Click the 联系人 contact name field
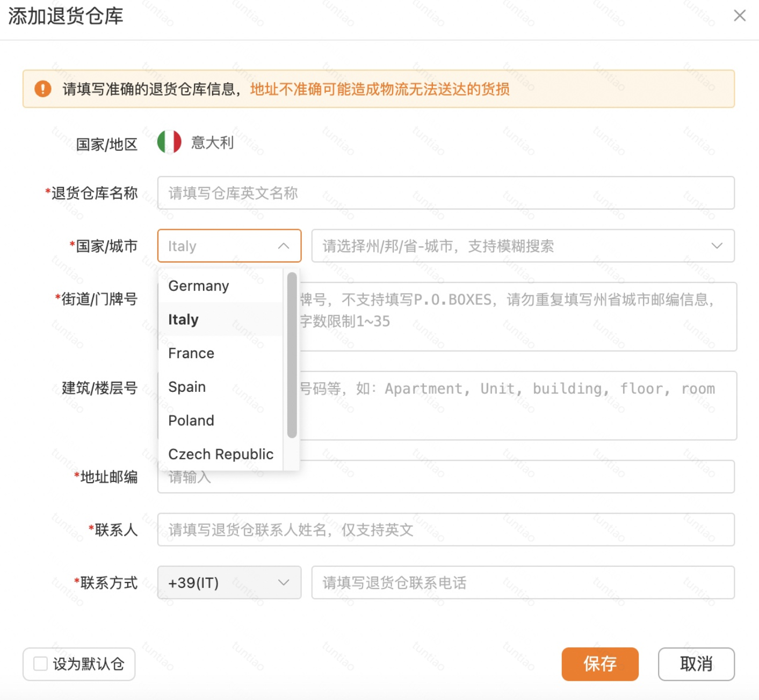759x700 pixels. (x=446, y=530)
